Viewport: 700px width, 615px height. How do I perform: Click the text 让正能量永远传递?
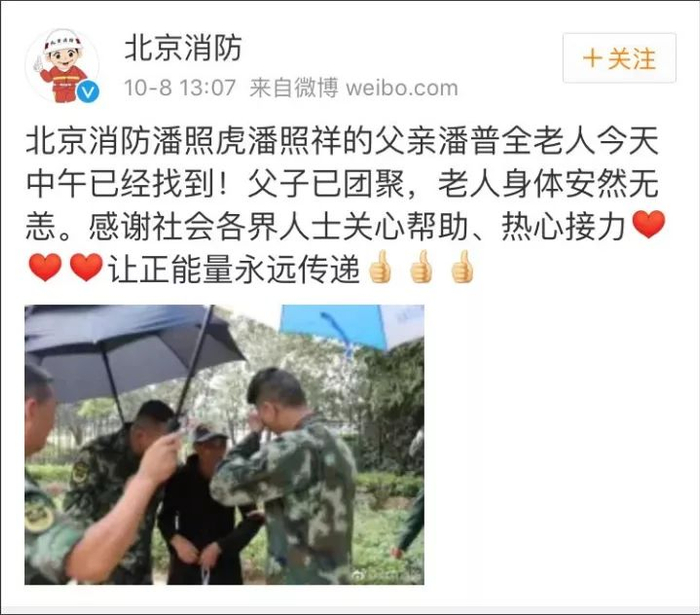pos(234,268)
